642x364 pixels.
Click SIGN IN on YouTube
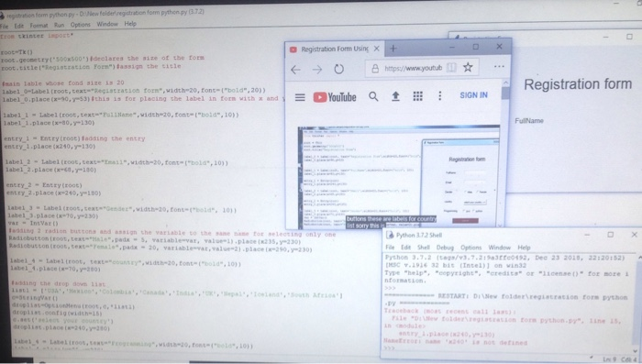[x=473, y=95]
